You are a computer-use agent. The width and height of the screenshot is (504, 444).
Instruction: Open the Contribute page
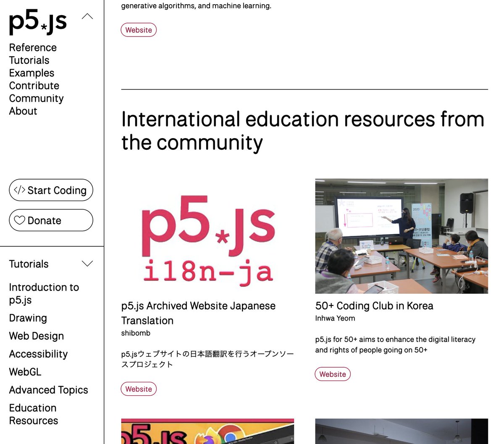pos(34,86)
